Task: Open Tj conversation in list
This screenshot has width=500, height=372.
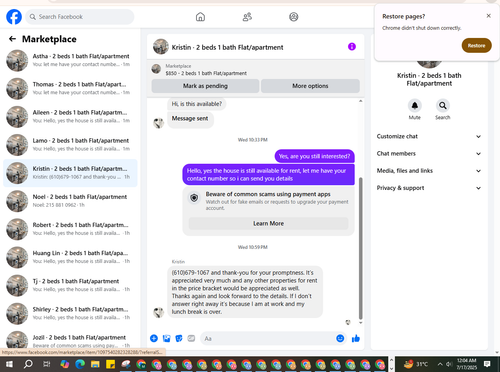Action: coord(70,285)
